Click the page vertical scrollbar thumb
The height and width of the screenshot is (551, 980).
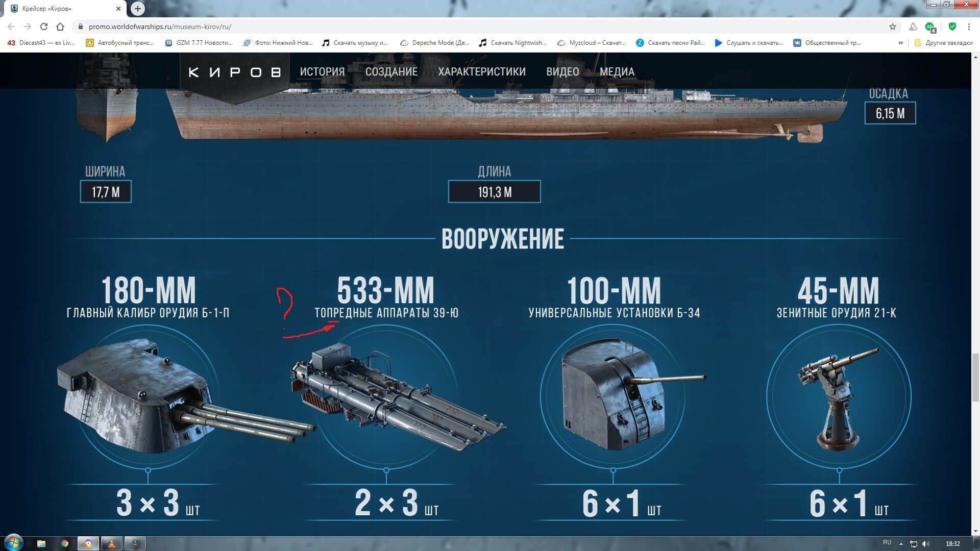point(975,378)
